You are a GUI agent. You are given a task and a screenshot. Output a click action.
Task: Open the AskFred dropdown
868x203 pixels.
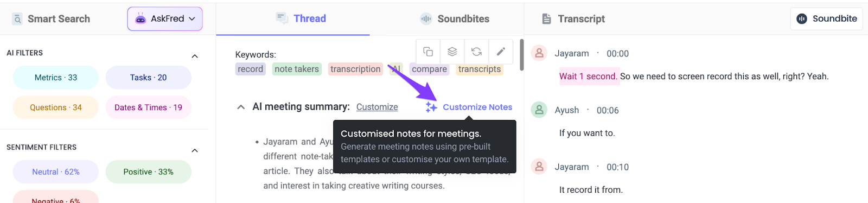pyautogui.click(x=165, y=18)
